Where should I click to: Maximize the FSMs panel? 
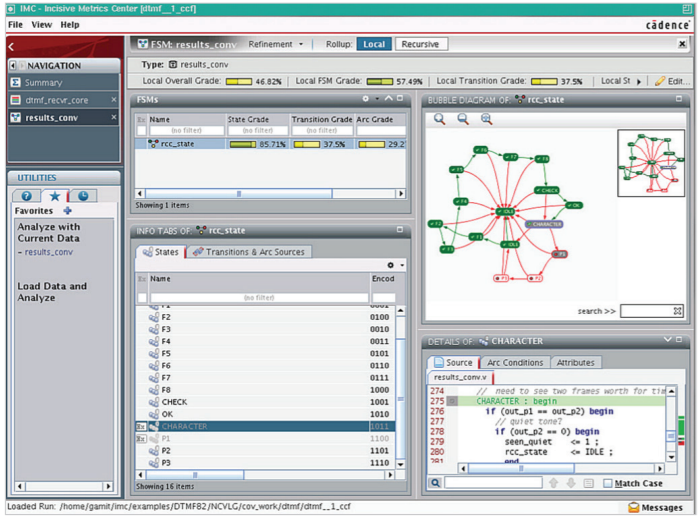(400, 98)
